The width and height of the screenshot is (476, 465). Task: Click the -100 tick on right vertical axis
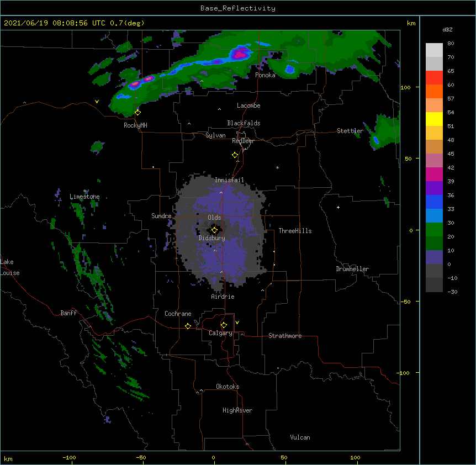[404, 373]
